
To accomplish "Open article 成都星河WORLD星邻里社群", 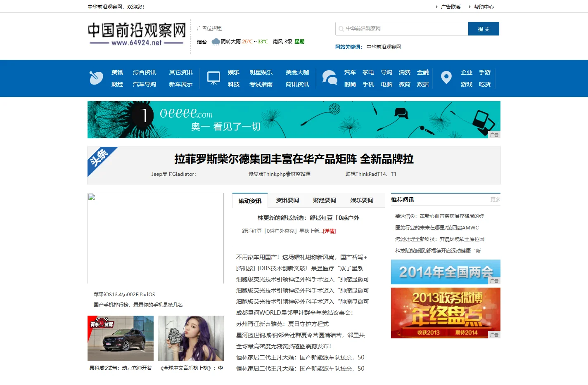I will [x=295, y=313].
